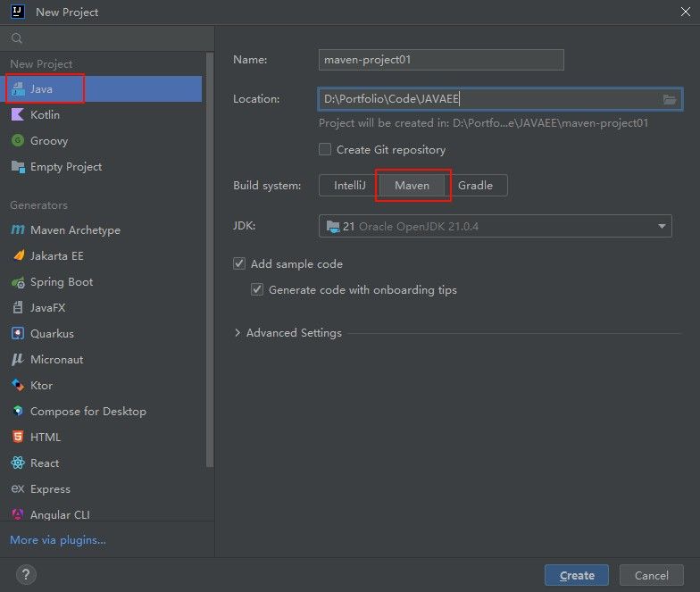Image resolution: width=700 pixels, height=592 pixels.
Task: Choose Gradle build system
Action: [x=475, y=186]
